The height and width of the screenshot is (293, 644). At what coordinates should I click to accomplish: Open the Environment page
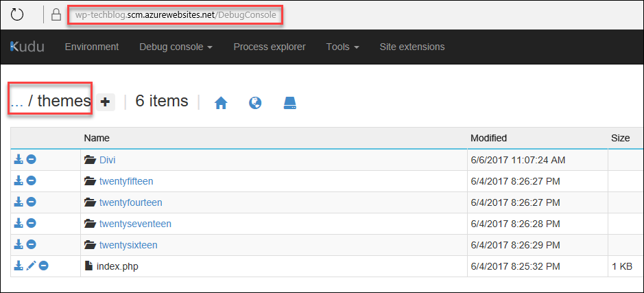click(92, 47)
